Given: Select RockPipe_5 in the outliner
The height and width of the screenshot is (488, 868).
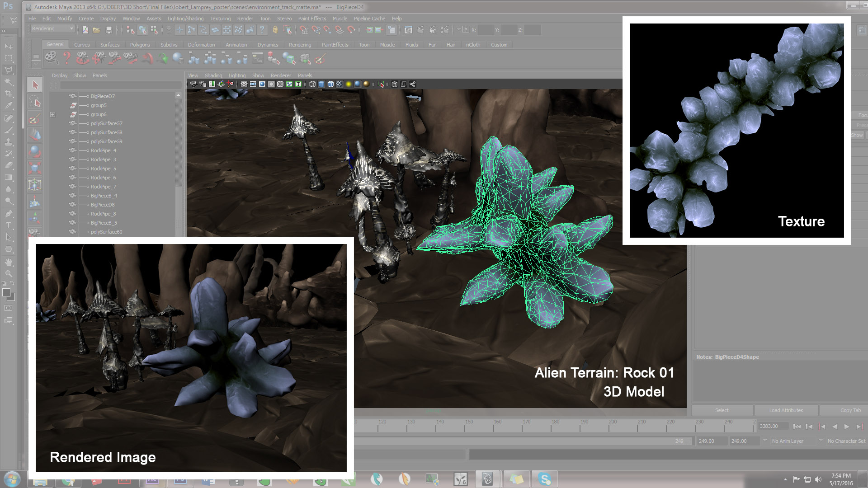Looking at the screenshot, I should (x=103, y=169).
